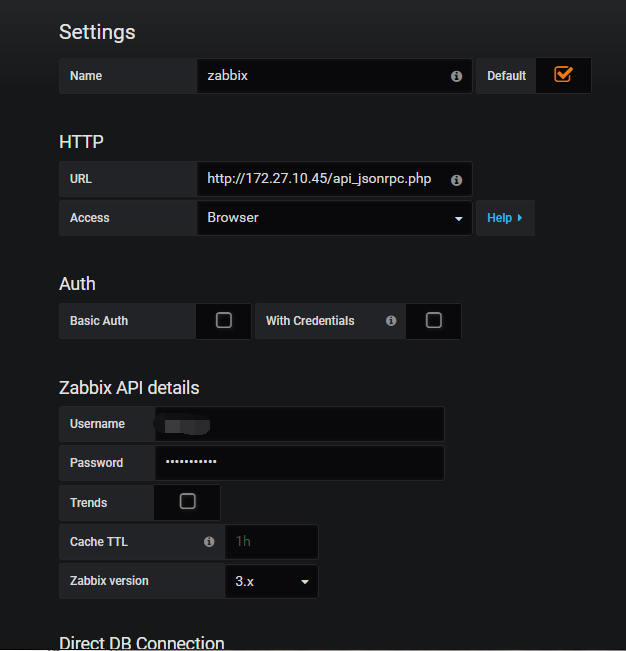This screenshot has width=626, height=651.
Task: Click the Trends label
Action: (x=88, y=503)
